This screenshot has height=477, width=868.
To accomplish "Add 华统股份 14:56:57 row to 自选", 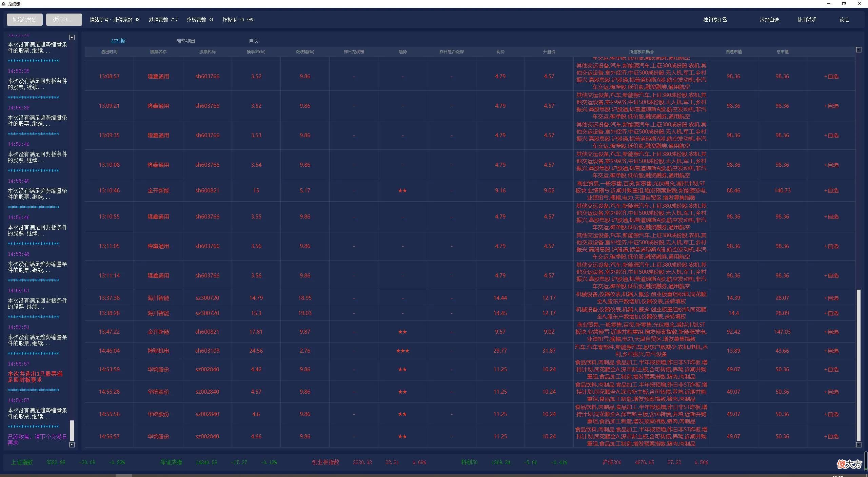I will 831,436.
